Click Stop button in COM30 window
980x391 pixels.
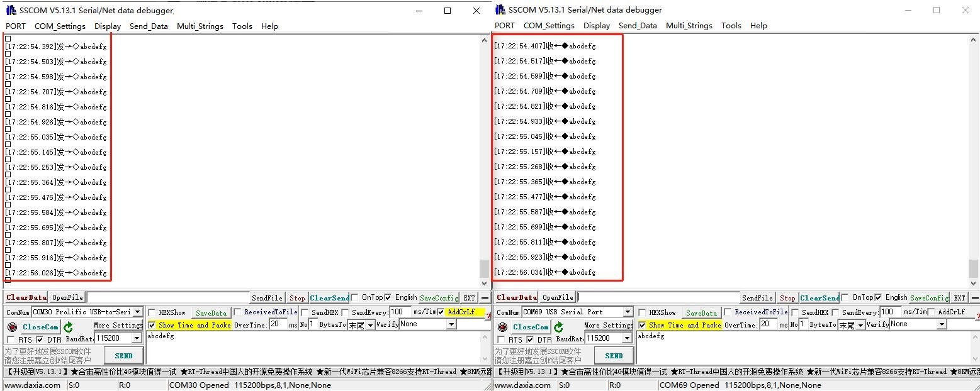pos(297,298)
